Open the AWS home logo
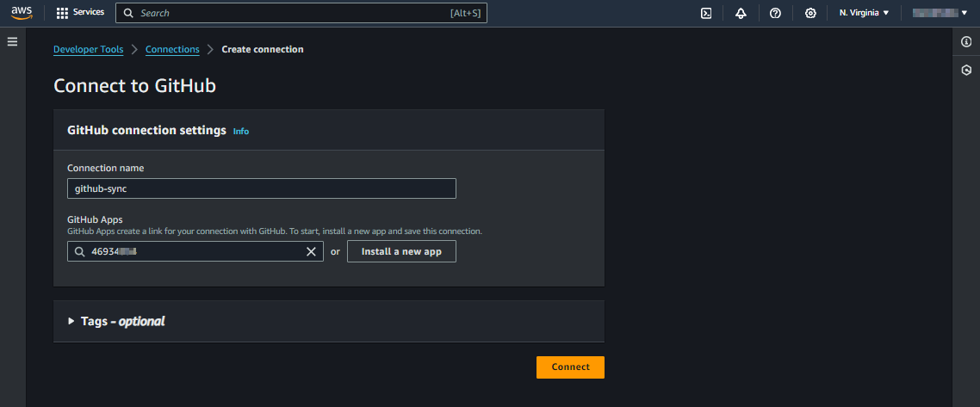 point(22,13)
